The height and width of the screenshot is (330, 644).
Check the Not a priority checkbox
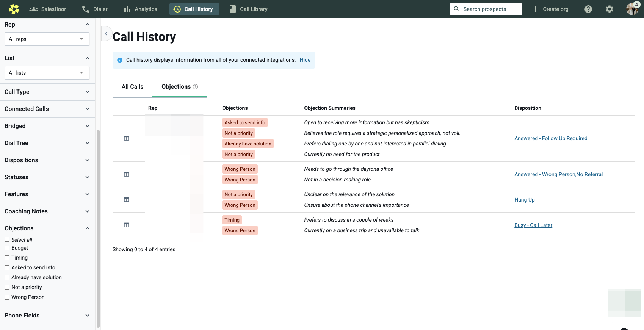7,287
